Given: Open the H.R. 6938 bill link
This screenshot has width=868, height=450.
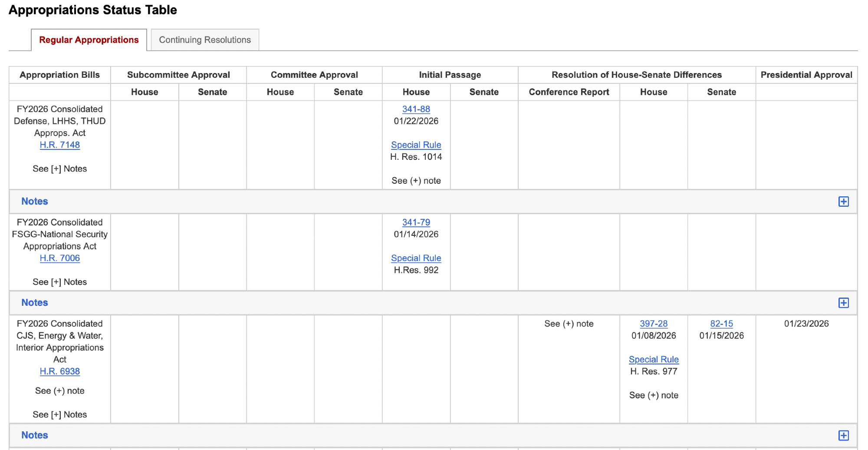Looking at the screenshot, I should [x=60, y=371].
